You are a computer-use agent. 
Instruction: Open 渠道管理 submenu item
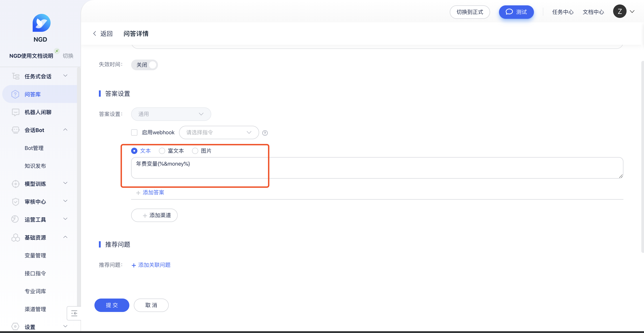coord(35,309)
